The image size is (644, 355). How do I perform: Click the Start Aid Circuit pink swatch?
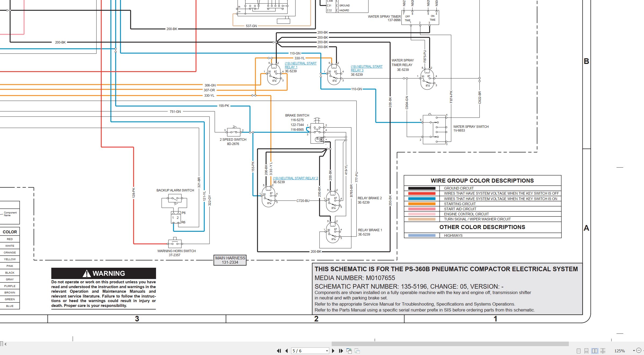422,209
